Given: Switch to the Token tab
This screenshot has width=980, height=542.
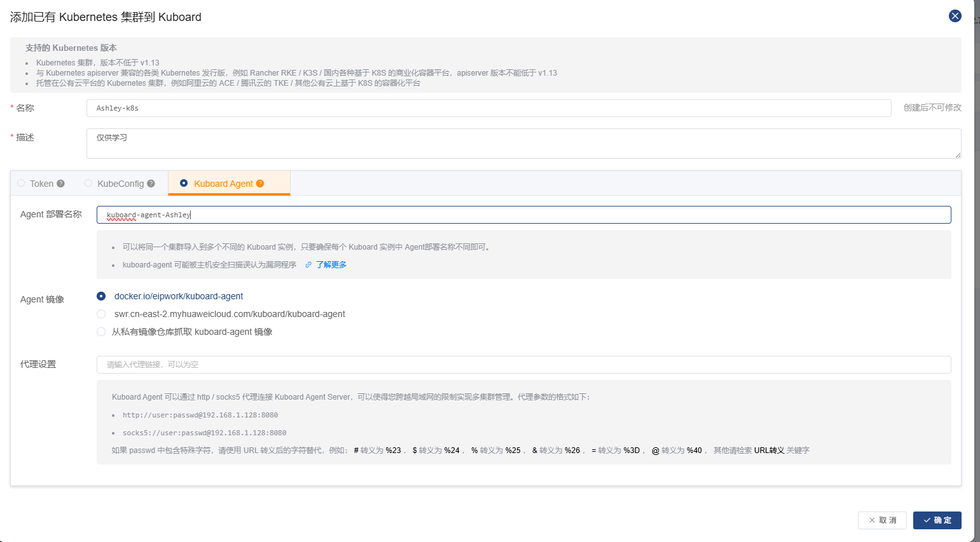Looking at the screenshot, I should click(41, 184).
